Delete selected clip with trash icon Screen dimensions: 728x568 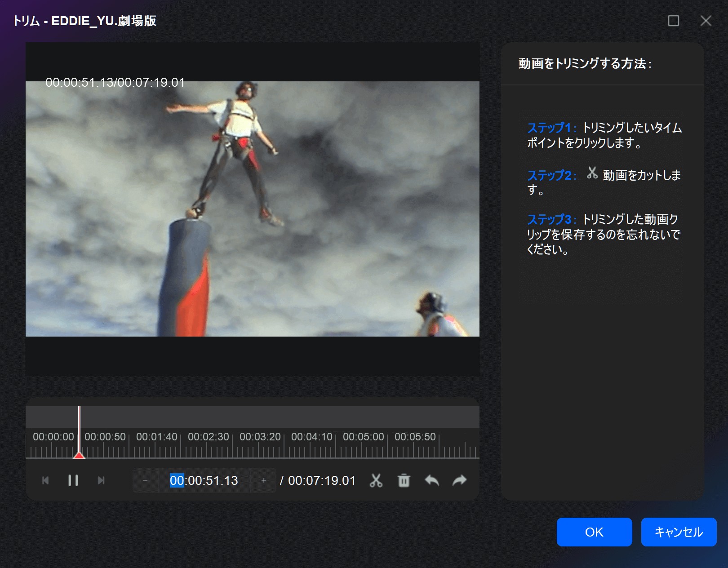pyautogui.click(x=404, y=480)
